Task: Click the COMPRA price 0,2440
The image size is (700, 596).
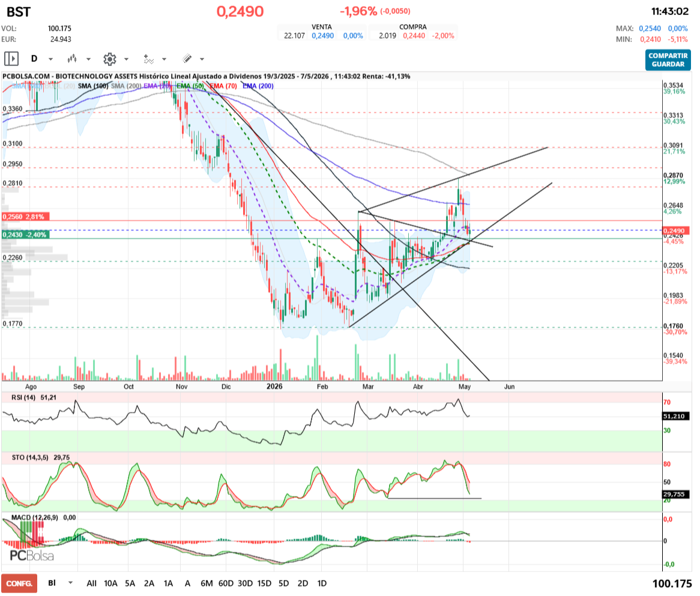Action: [414, 36]
